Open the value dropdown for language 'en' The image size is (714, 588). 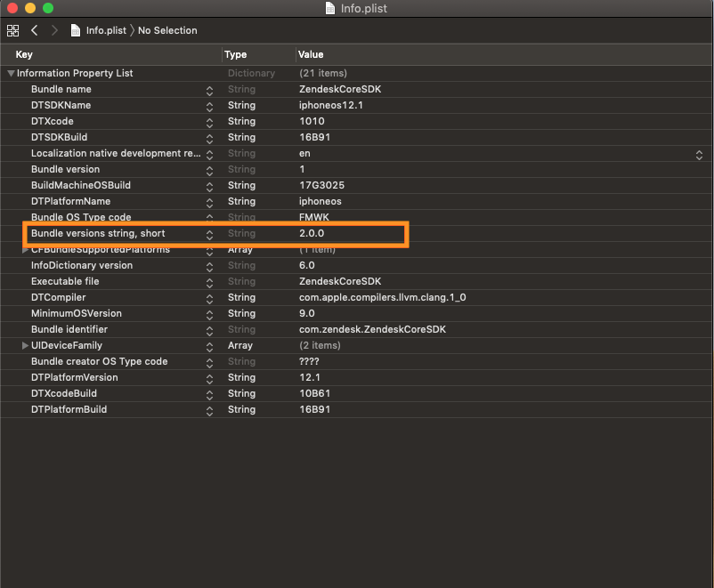coord(699,155)
